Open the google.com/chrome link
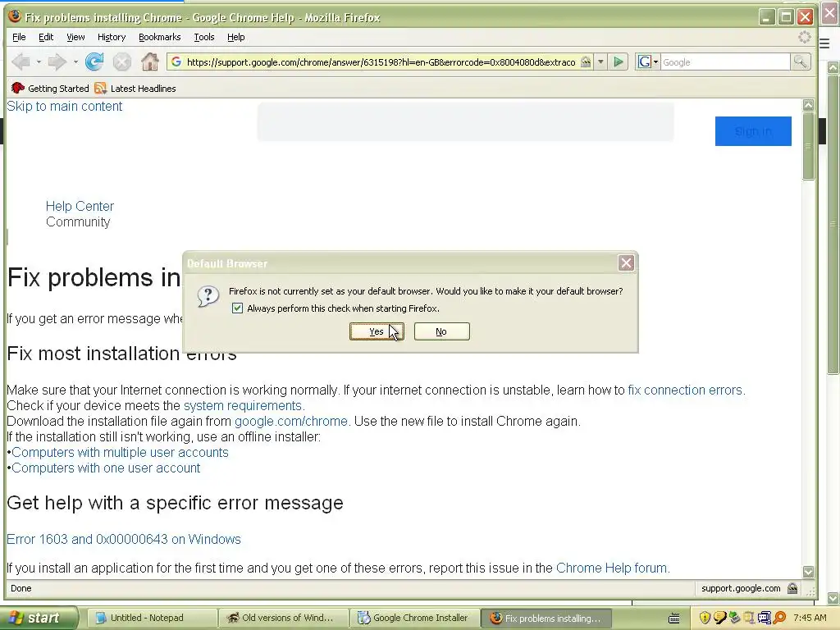 (x=292, y=421)
